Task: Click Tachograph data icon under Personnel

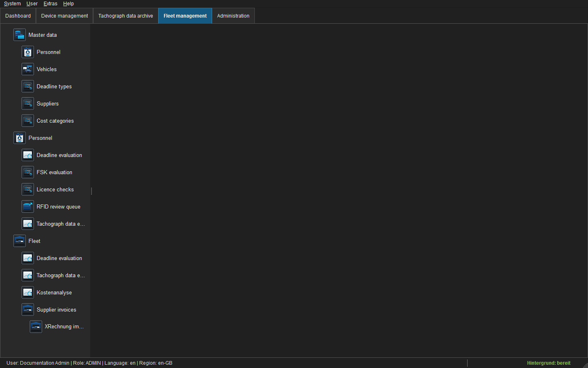Action: tap(28, 224)
